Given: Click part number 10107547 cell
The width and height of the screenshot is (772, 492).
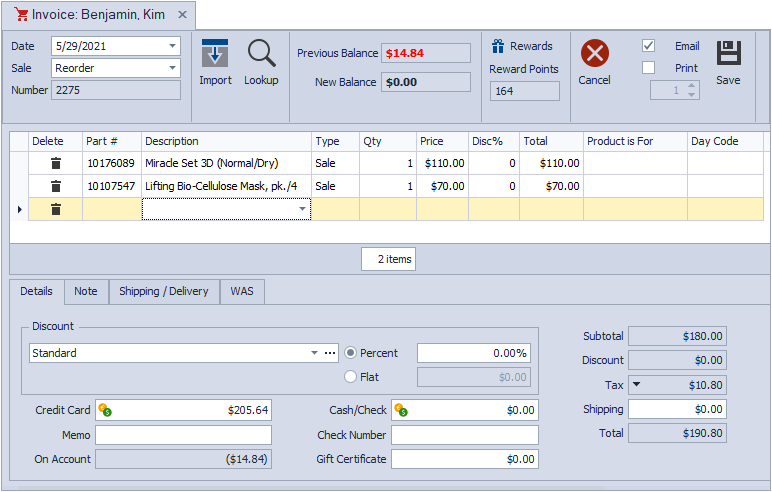Looking at the screenshot, I should click(112, 186).
